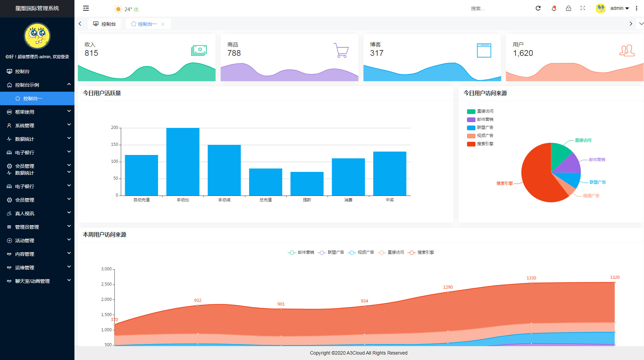Toggle 邮件营销 series in weekly line chart
The image size is (644, 360).
tap(301, 252)
